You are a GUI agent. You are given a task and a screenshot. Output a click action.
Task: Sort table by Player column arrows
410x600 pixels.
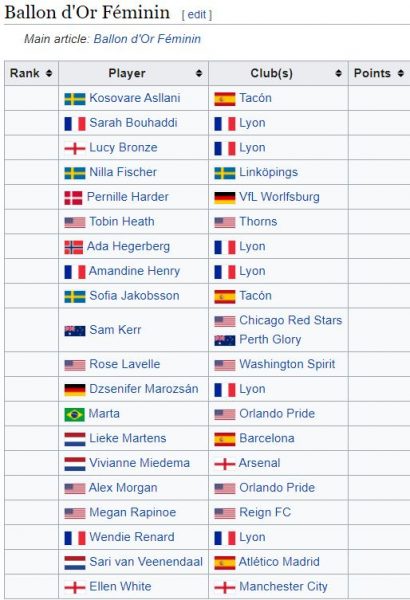(199, 73)
